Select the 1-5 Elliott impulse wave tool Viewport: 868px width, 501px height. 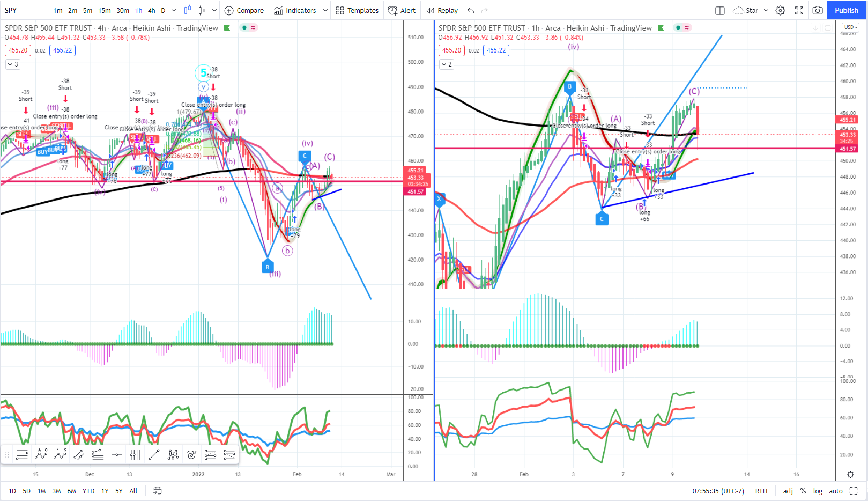(x=60, y=455)
